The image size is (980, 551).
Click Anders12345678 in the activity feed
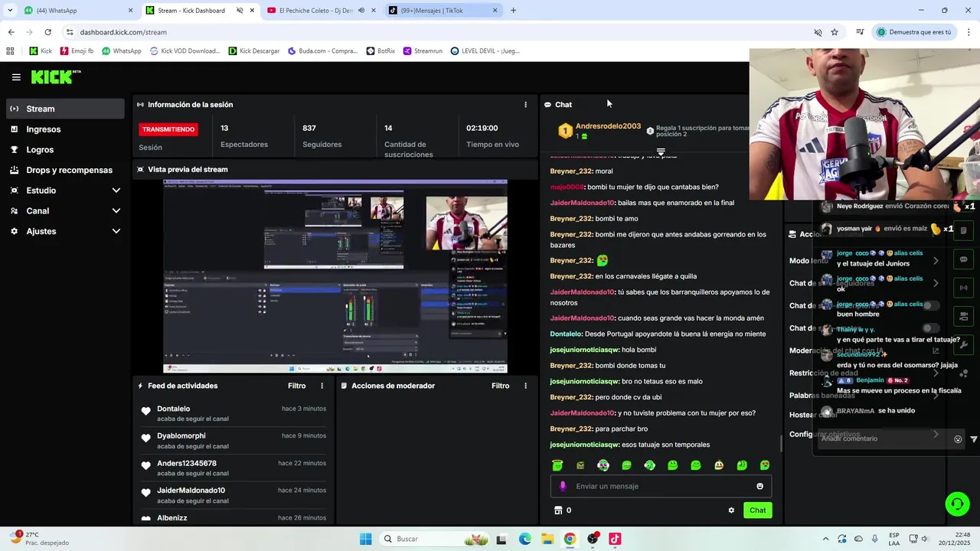[x=187, y=463]
